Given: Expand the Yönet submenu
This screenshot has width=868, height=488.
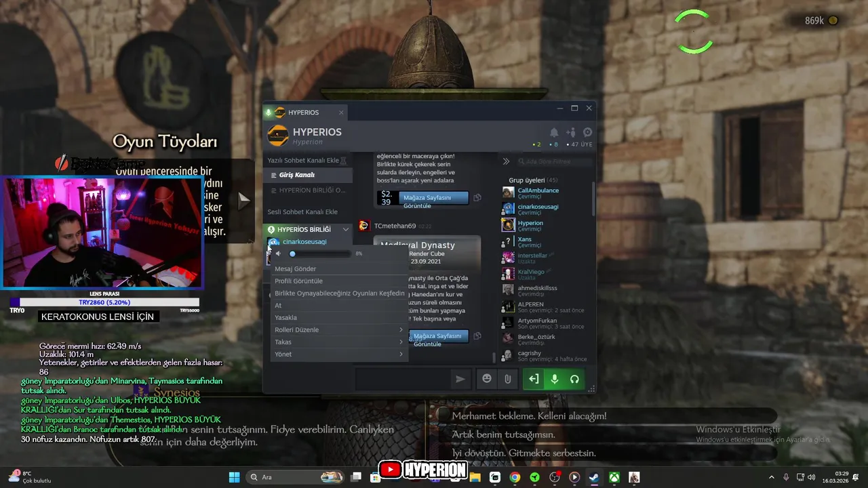Looking at the screenshot, I should 338,354.
